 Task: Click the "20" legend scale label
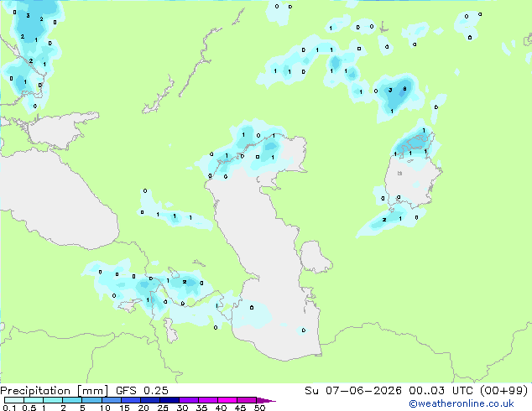tap(143, 408)
